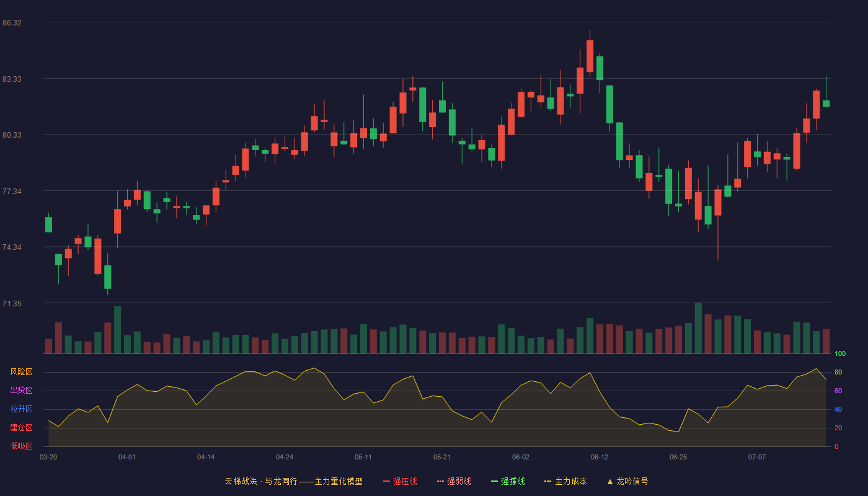Click the 龙吟信号 triangle legend icon

pyautogui.click(x=609, y=481)
